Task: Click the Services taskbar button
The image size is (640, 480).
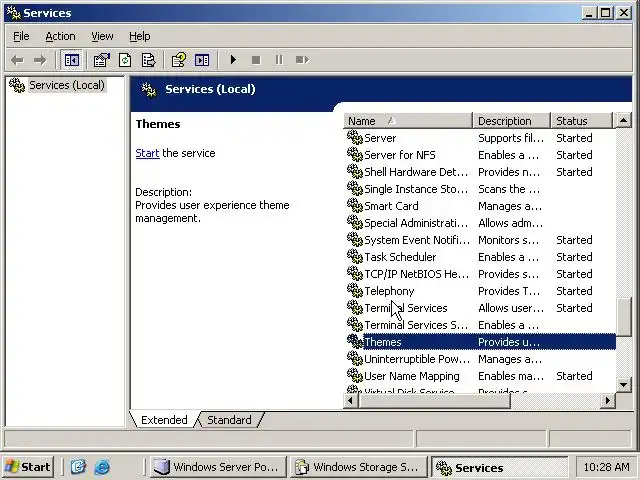Action: tap(500, 467)
